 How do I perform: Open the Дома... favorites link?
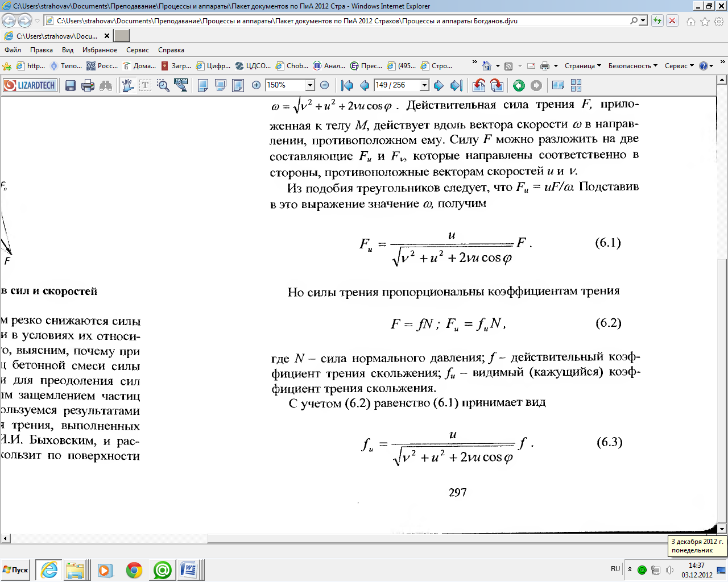pos(139,66)
